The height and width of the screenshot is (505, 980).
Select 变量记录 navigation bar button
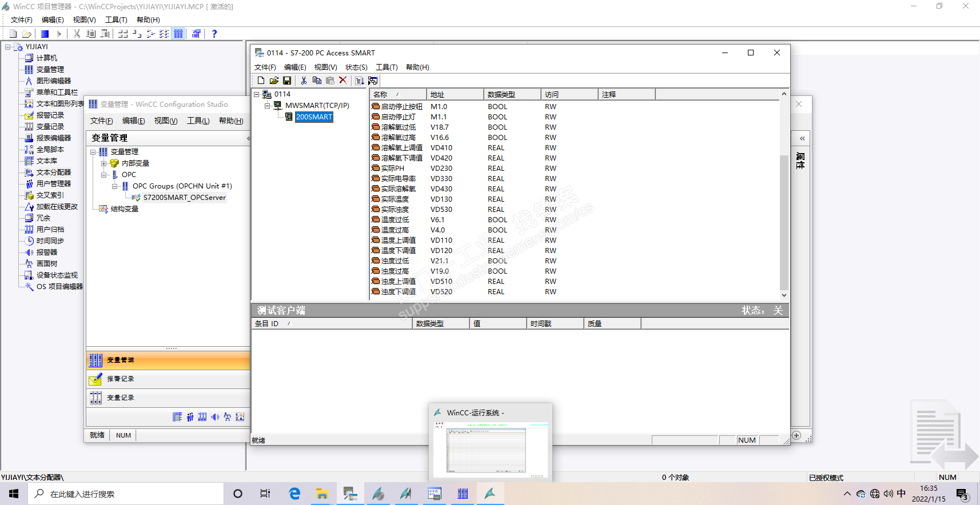(168, 398)
